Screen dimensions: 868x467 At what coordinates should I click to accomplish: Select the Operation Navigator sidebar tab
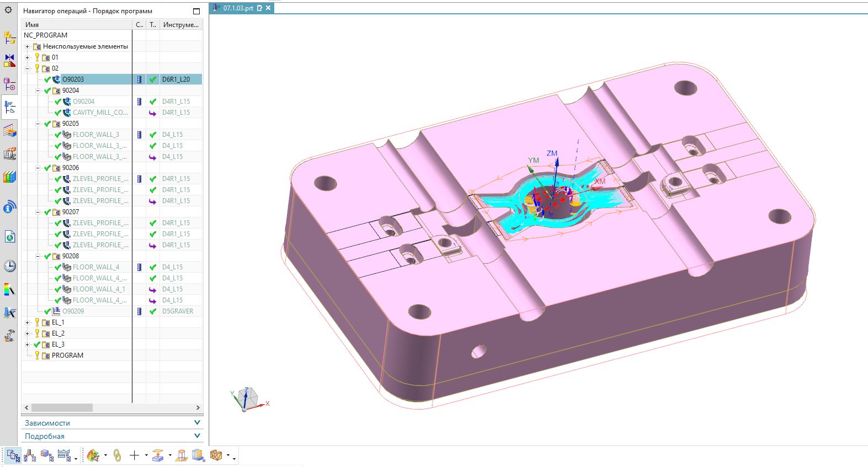pyautogui.click(x=9, y=107)
